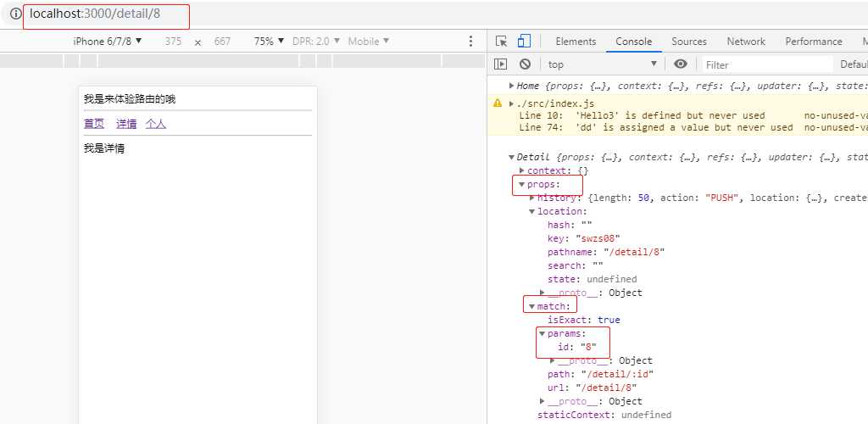Click the 个人 link

pos(156,124)
